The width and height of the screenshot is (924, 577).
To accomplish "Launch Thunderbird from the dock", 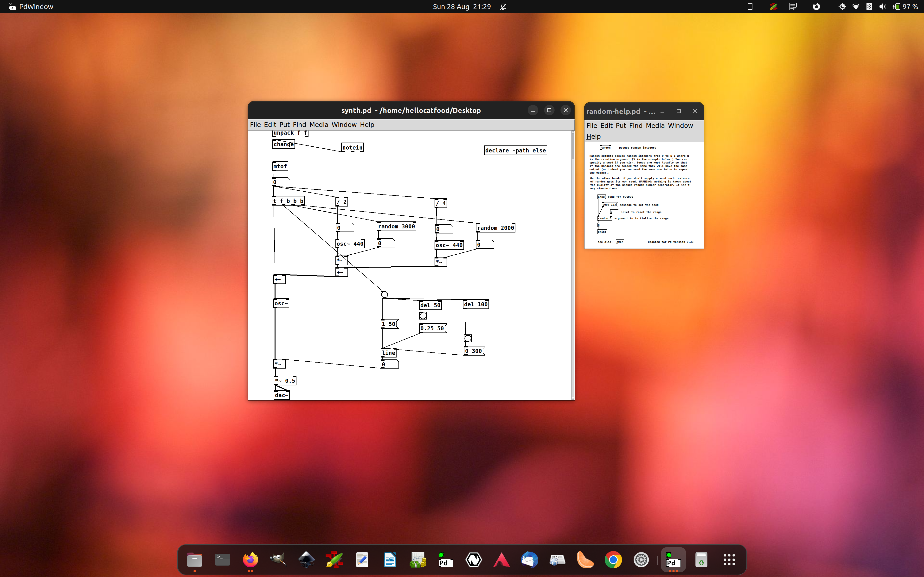I will tap(530, 559).
